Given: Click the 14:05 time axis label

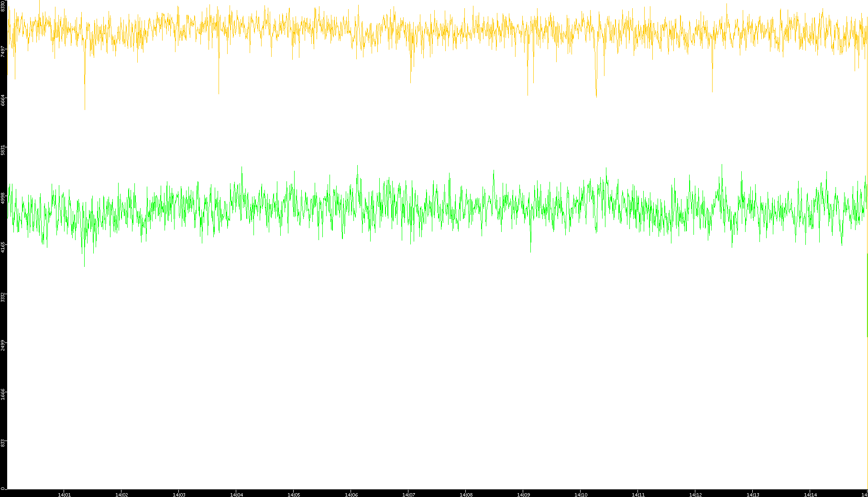Looking at the screenshot, I should tap(294, 495).
